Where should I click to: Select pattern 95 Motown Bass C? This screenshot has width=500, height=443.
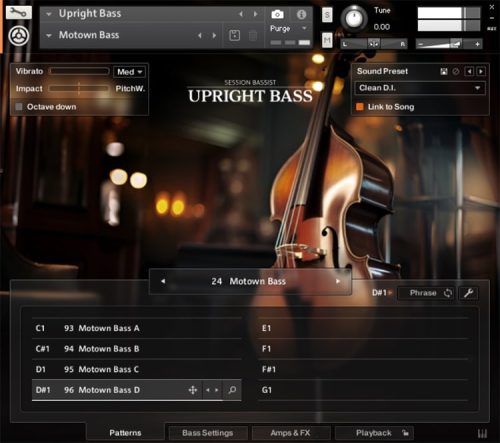[x=137, y=369]
